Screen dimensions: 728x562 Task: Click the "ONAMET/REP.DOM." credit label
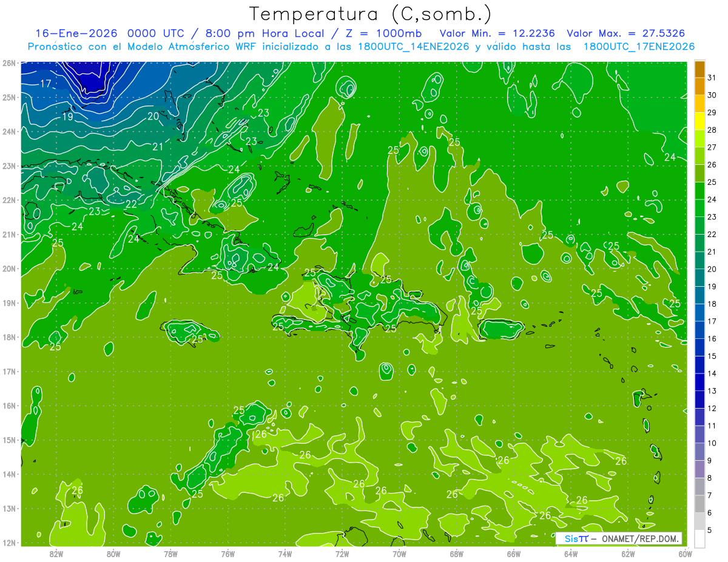639,538
